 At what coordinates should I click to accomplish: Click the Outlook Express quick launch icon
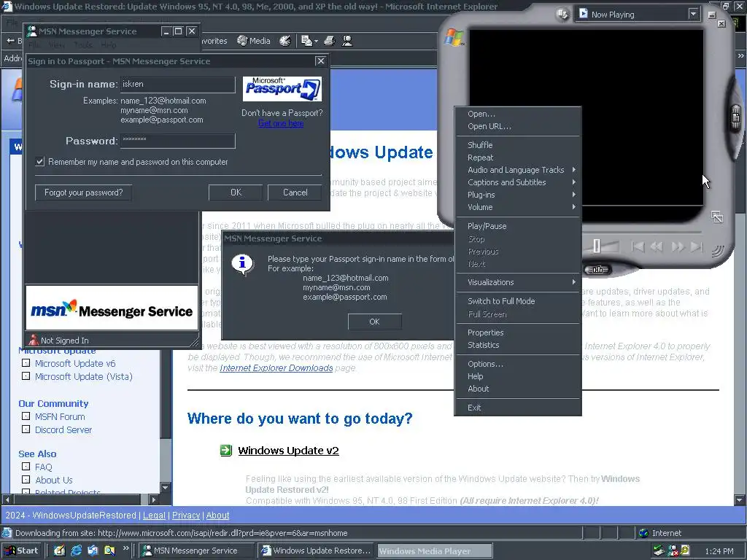pos(93,551)
